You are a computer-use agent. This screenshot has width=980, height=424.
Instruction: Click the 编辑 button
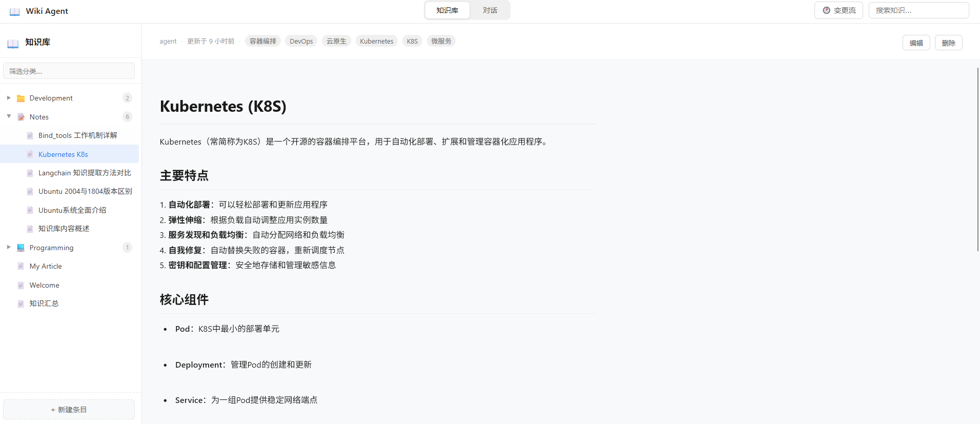click(916, 43)
